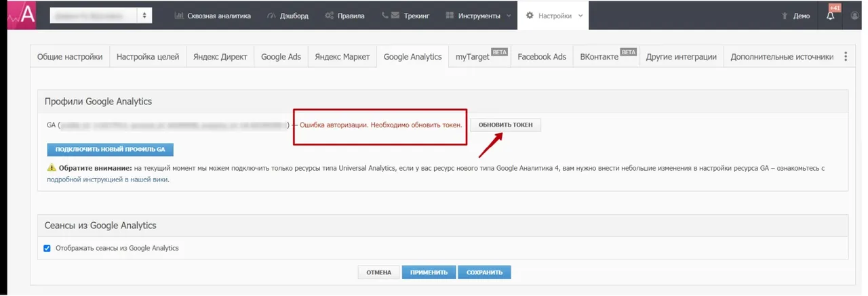Switch to Общие настройки tab
This screenshot has width=868, height=296.
click(70, 57)
